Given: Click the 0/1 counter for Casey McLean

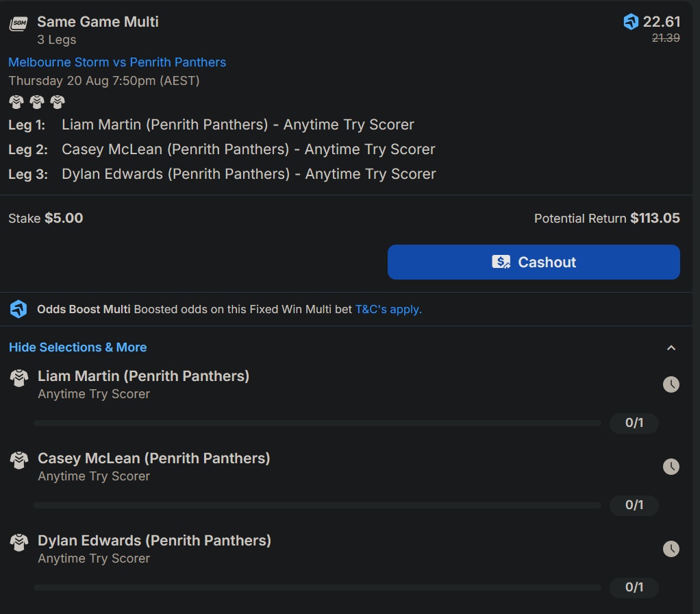Looking at the screenshot, I should [x=634, y=505].
